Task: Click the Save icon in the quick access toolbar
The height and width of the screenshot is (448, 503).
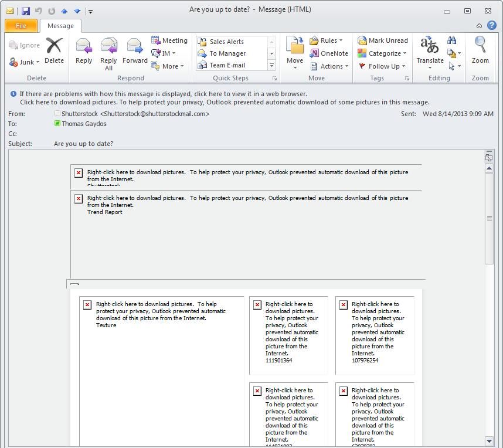Action: tap(25, 11)
